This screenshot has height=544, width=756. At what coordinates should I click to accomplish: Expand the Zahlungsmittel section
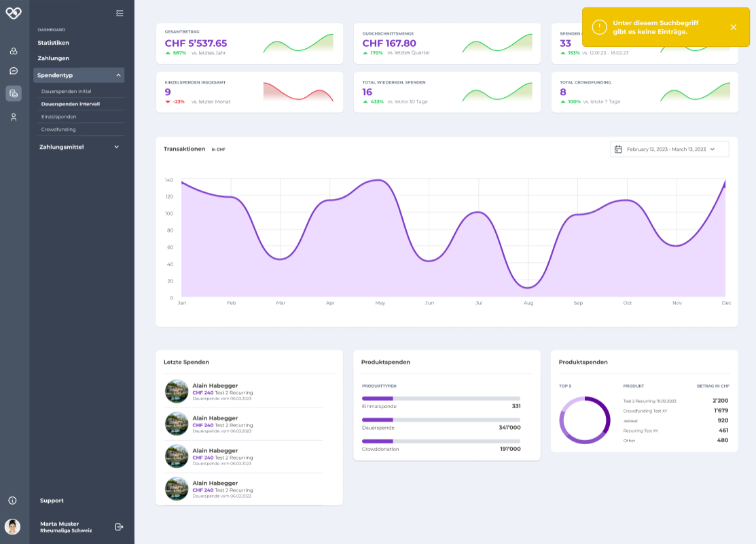pos(80,146)
